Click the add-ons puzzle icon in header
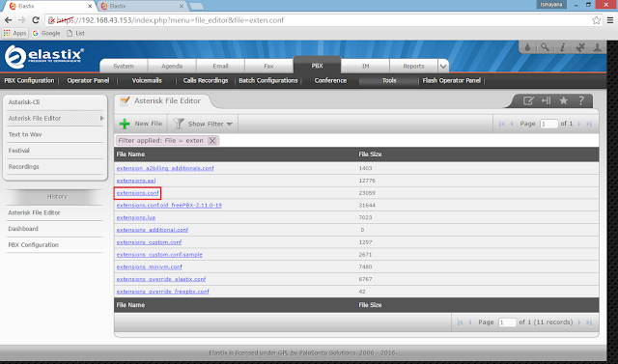 click(580, 47)
